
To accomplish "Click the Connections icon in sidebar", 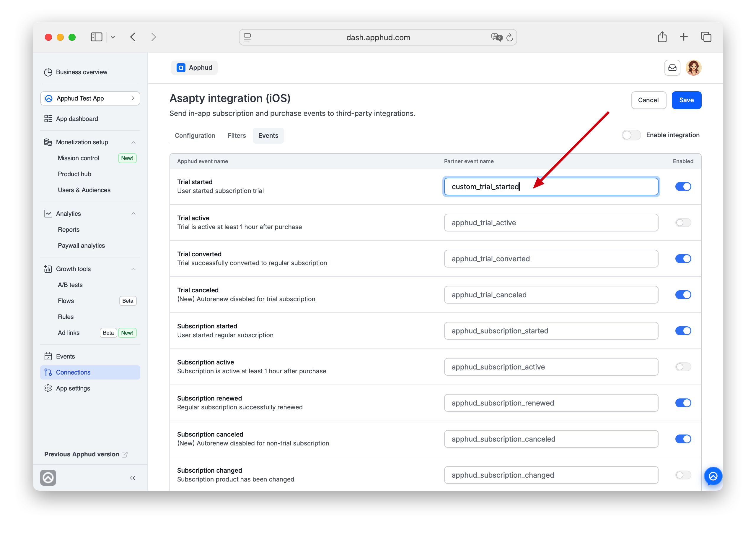I will coord(48,372).
